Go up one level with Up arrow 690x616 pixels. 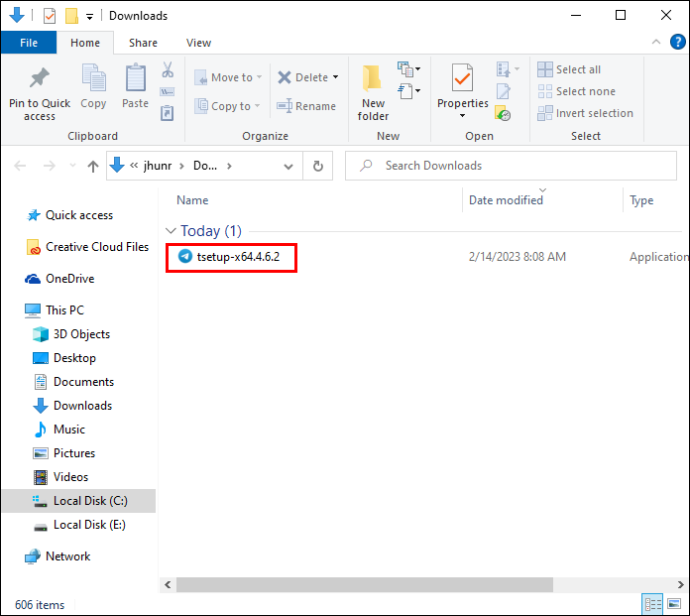point(93,167)
